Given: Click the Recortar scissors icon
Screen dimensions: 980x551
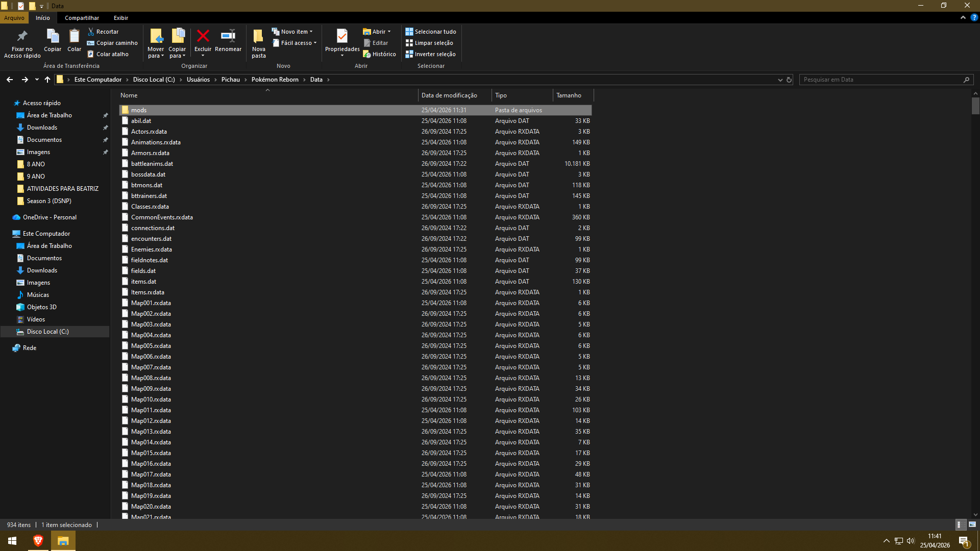Looking at the screenshot, I should 91,32.
